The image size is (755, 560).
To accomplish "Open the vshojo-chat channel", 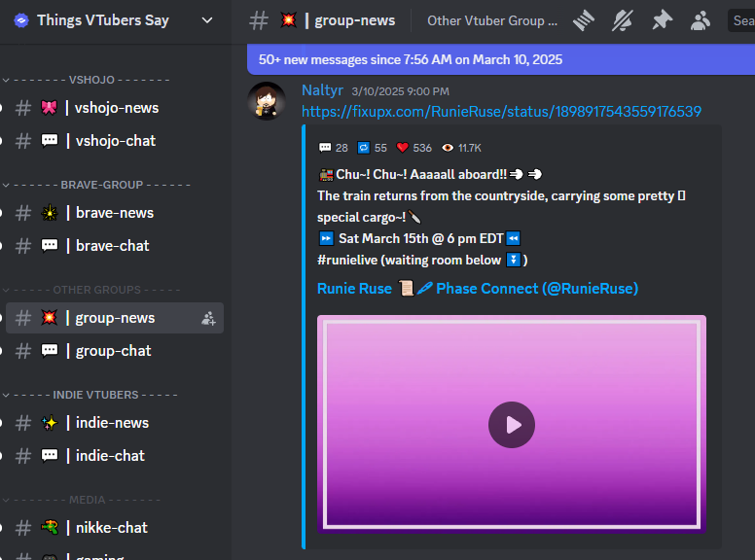I will 115,140.
